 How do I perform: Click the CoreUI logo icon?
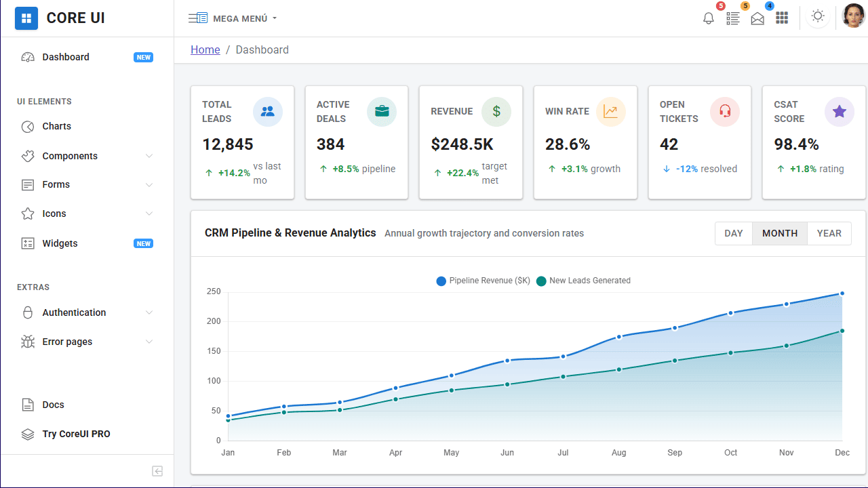click(26, 18)
